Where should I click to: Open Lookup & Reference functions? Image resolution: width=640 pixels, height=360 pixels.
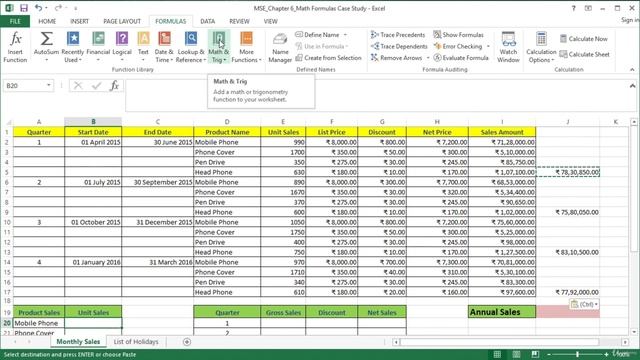tap(191, 47)
